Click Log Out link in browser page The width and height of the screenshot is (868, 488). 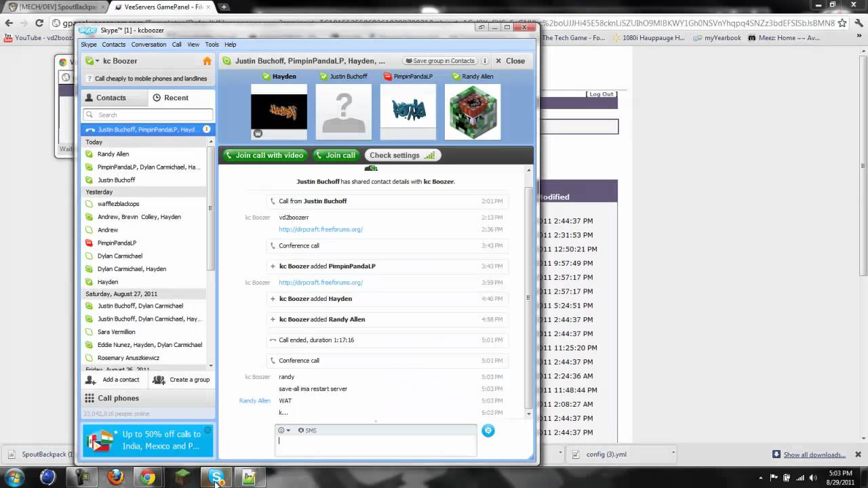point(601,94)
